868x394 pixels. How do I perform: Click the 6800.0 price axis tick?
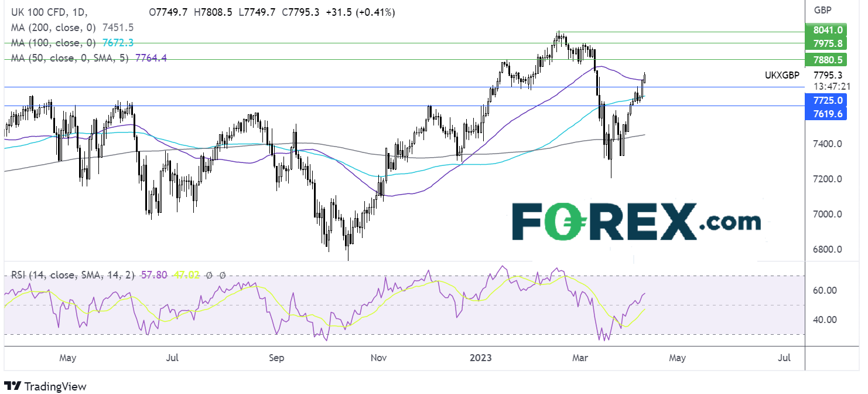point(828,249)
